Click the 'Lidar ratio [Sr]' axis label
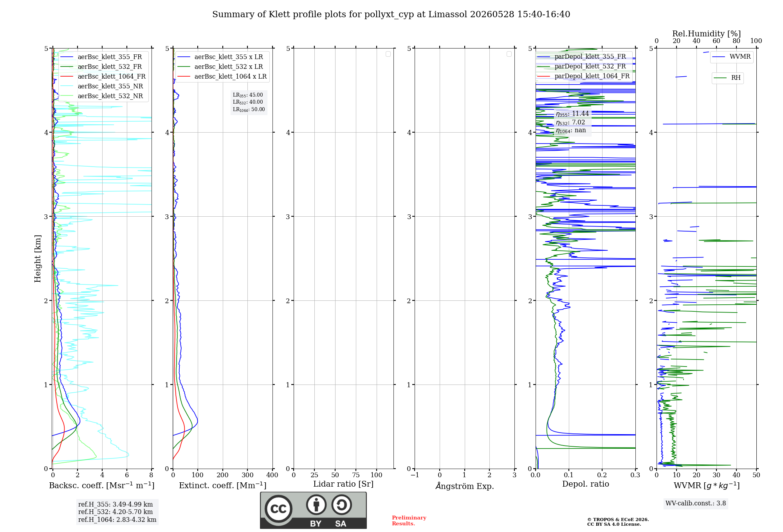The width and height of the screenshot is (783, 532). click(x=343, y=484)
